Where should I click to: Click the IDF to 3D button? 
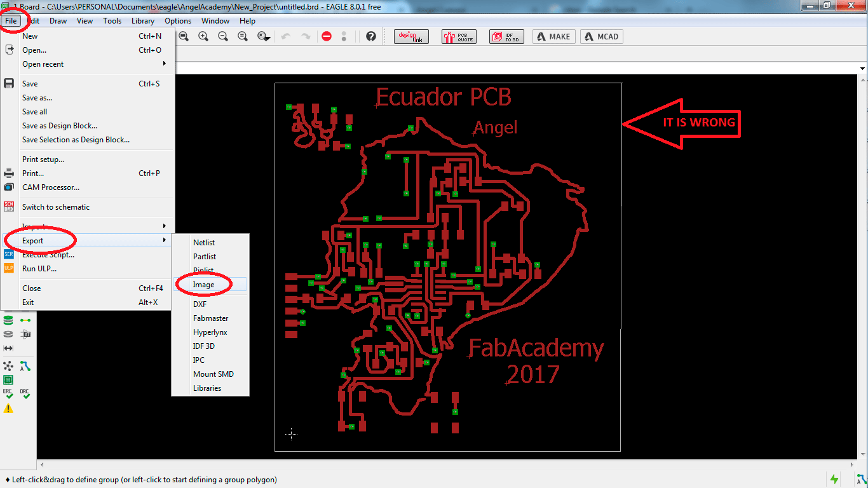tap(506, 37)
